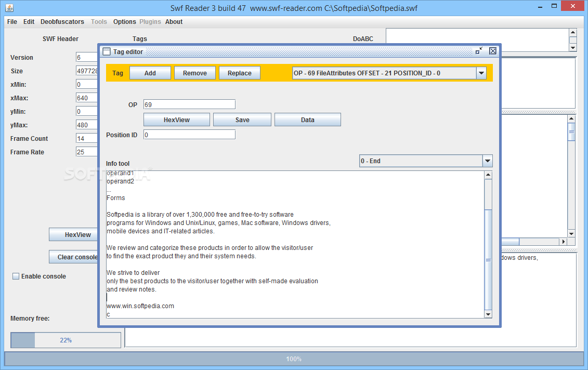Viewport: 588px width, 370px height.
Task: Enable the console checkbox
Action: click(x=16, y=276)
